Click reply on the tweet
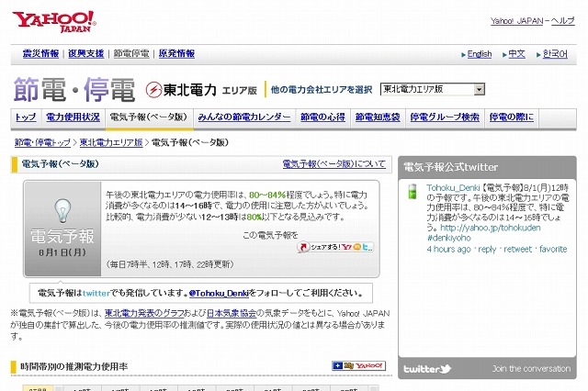This screenshot has height=391, width=588. (x=487, y=249)
